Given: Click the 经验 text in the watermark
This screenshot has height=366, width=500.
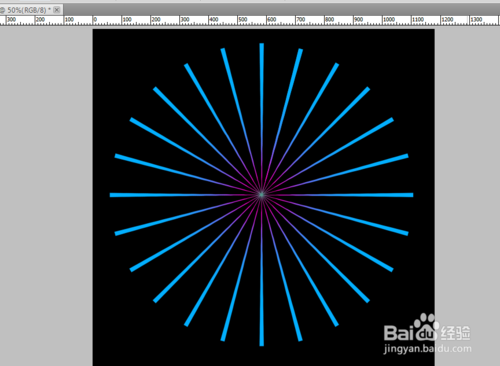Looking at the screenshot, I should pos(456,333).
